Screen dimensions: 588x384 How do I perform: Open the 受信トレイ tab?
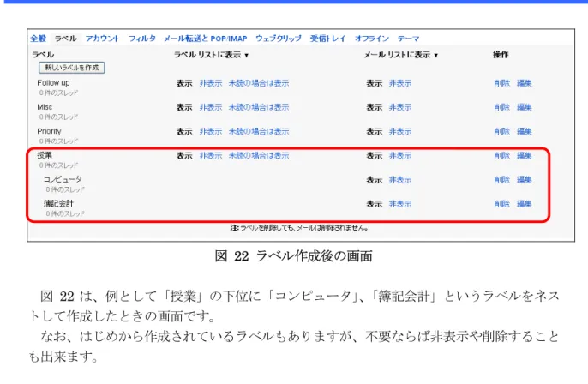tap(327, 39)
